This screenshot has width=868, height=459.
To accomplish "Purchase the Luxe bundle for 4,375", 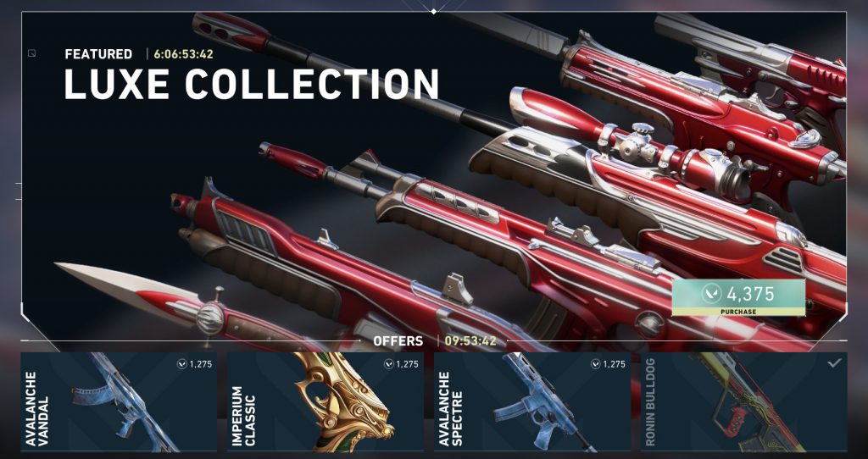I will tap(738, 297).
